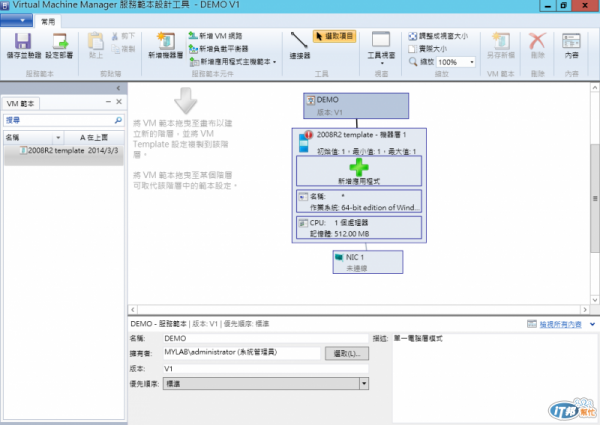Click the Copy icon in clipboard group
600x425 pixels.
pos(115,49)
